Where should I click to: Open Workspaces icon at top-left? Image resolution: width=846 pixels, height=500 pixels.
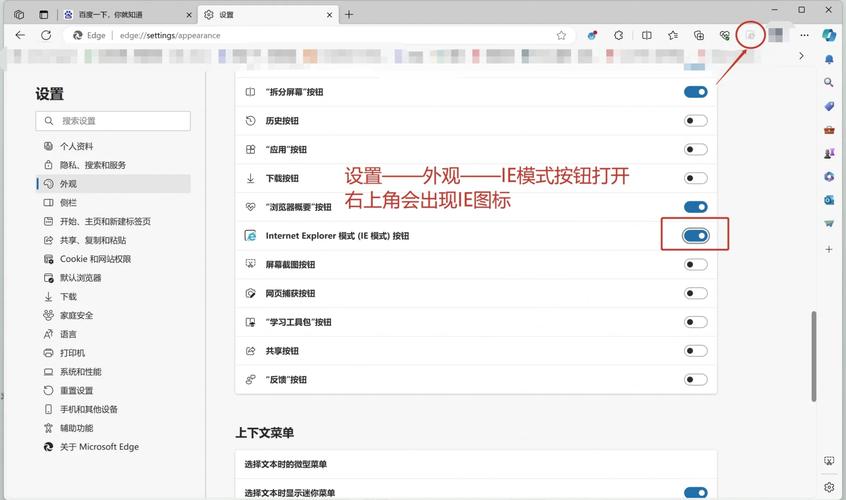(19, 15)
